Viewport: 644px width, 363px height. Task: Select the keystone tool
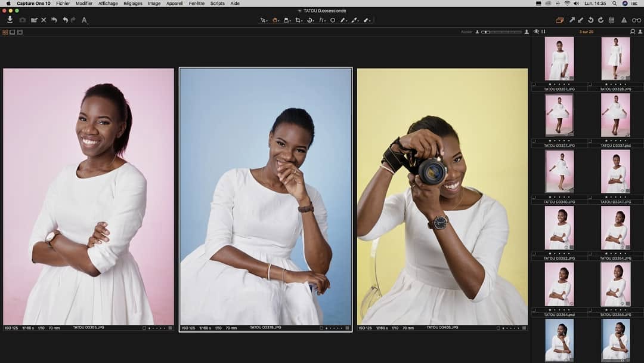click(x=322, y=20)
